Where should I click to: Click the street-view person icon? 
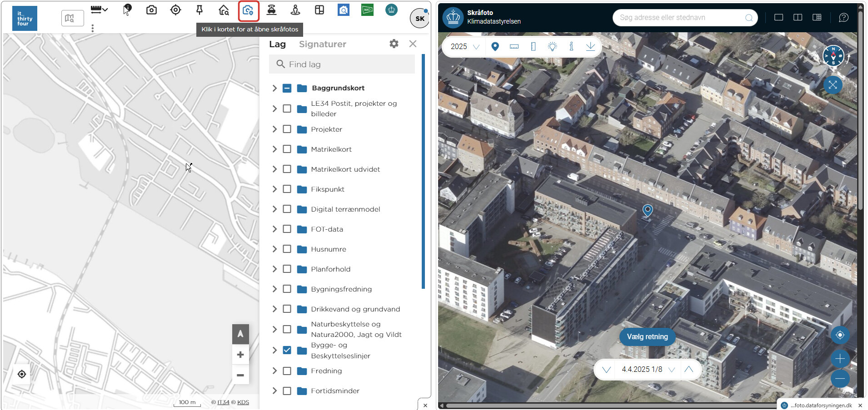pos(295,10)
